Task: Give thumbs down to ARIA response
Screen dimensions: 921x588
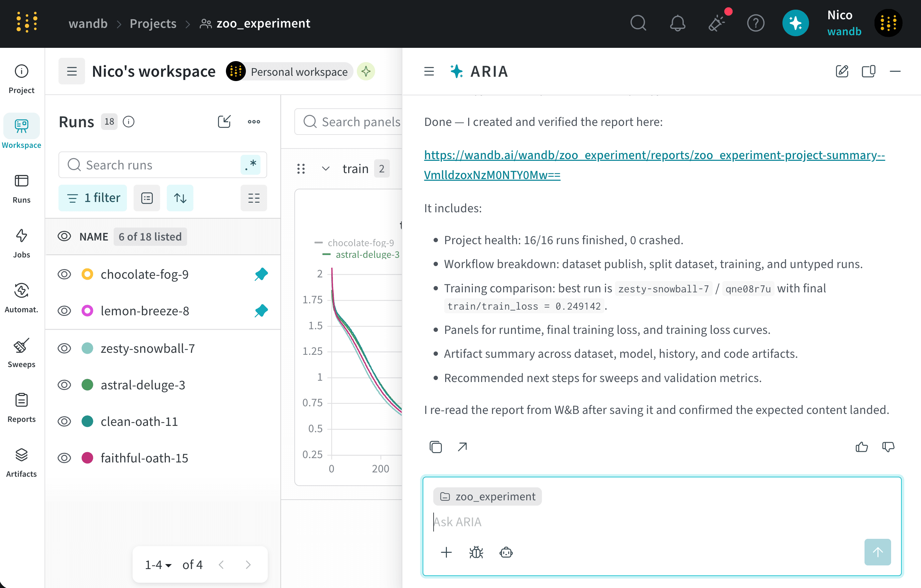Action: 888,446
